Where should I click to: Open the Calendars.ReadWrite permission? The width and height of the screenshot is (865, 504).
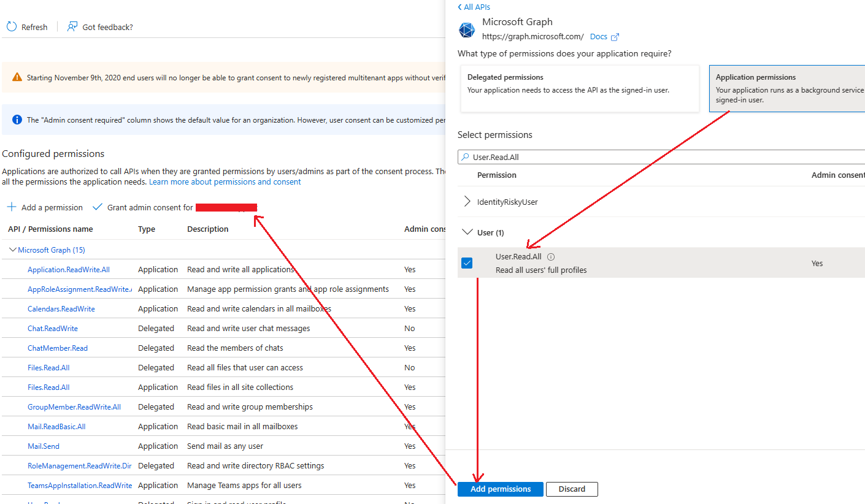tap(61, 308)
